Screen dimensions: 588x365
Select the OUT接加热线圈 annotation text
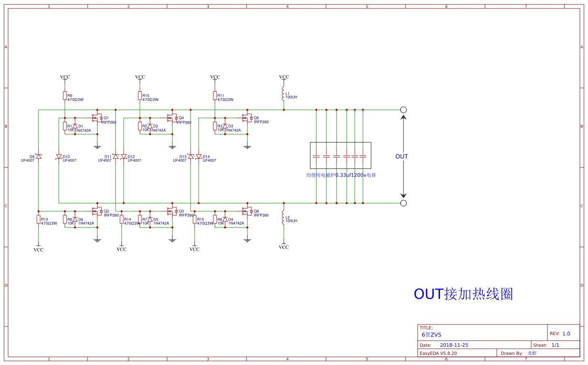(463, 294)
